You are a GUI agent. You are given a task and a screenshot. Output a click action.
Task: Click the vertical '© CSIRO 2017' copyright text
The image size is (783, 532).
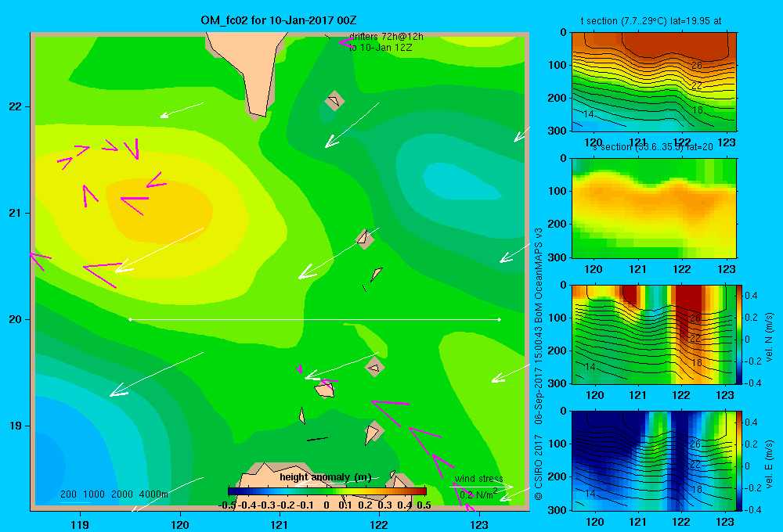pos(539,467)
